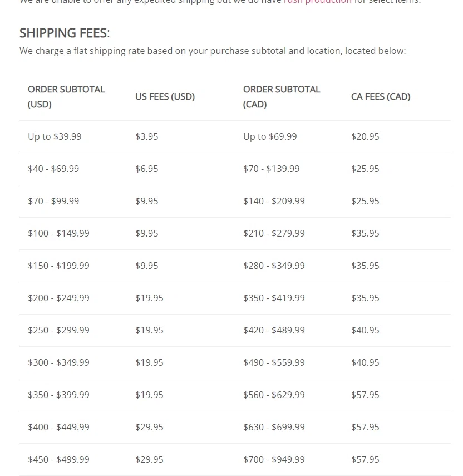Click the SHIPPING FEES heading

[x=65, y=33]
